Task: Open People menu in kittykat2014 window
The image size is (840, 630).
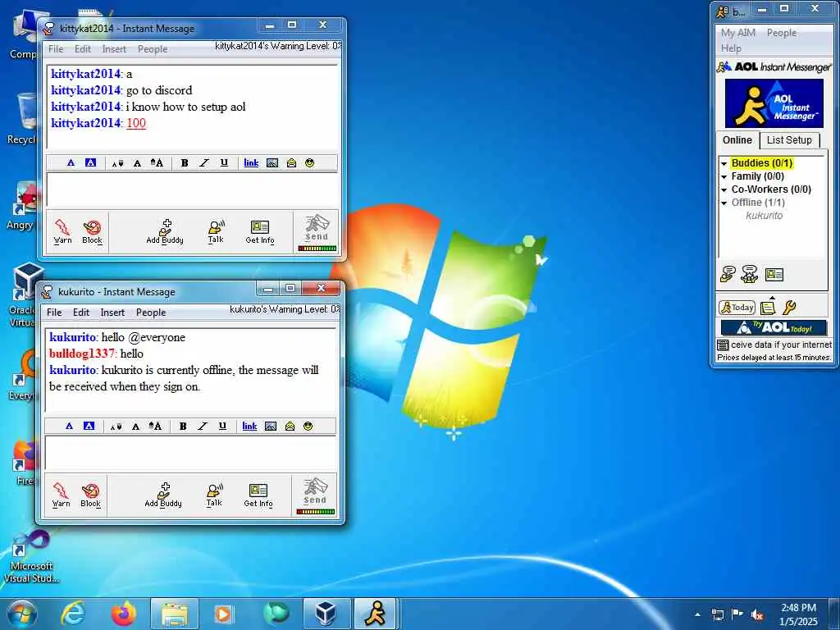Action: pyautogui.click(x=153, y=48)
